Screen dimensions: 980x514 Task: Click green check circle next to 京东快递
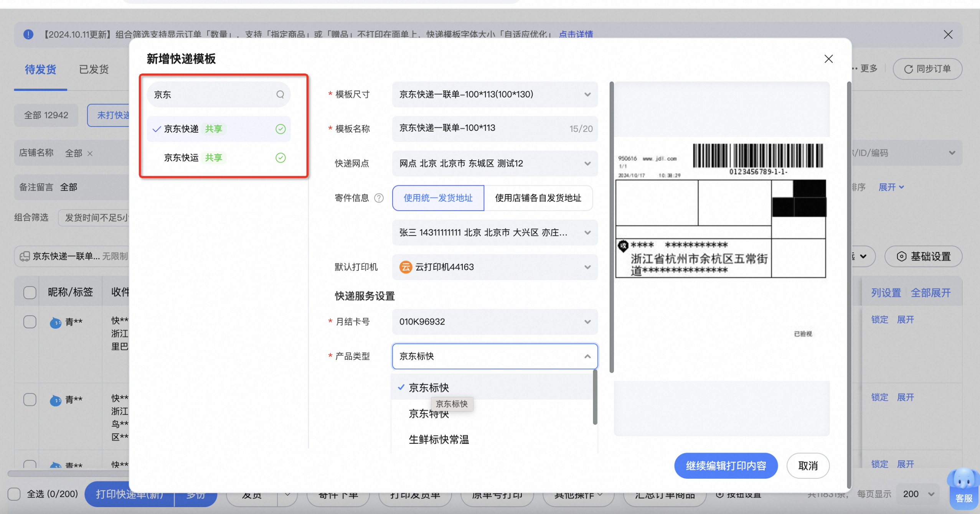280,129
